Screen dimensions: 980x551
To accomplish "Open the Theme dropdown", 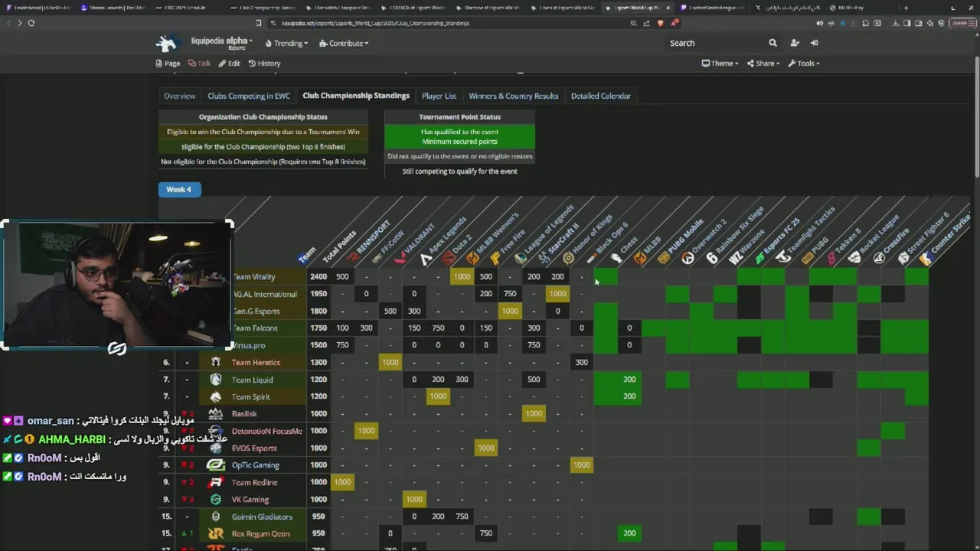I will pyautogui.click(x=720, y=64).
